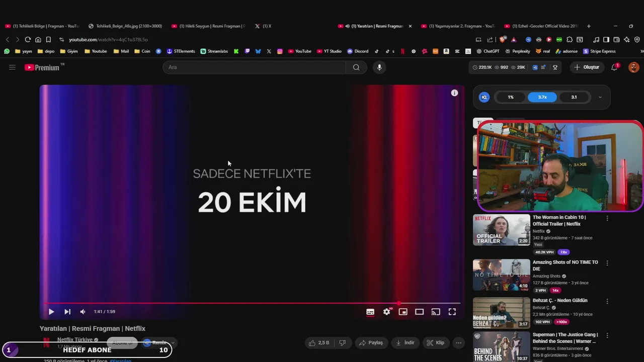This screenshot has height=362, width=644.
Task: Open the browser extensions puzzle icon
Action: coord(570,40)
